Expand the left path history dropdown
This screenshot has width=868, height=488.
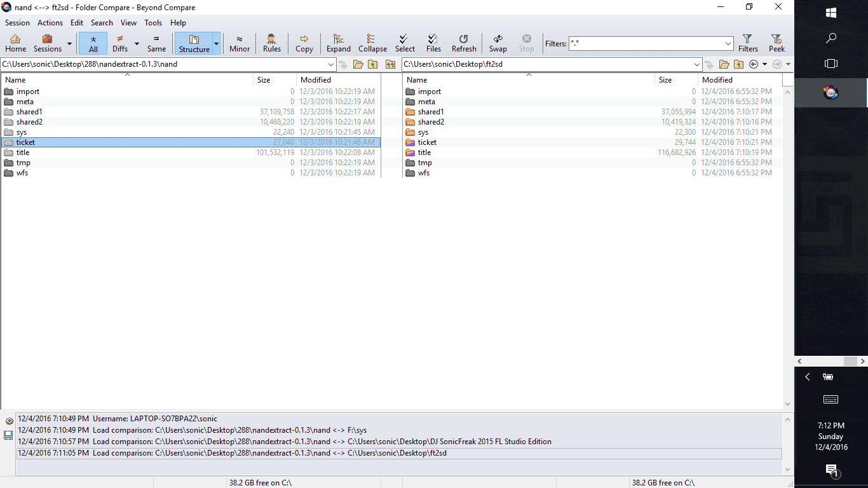[331, 64]
